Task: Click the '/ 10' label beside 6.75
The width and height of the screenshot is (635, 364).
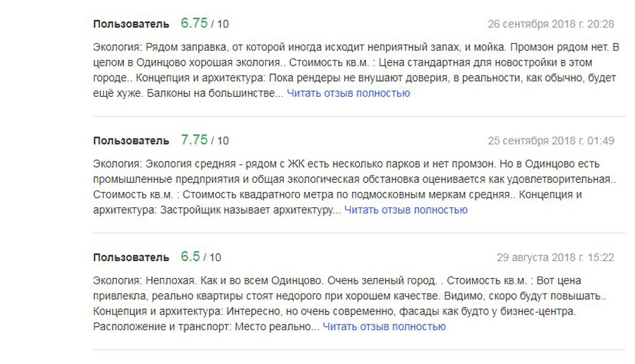Action: [220, 24]
